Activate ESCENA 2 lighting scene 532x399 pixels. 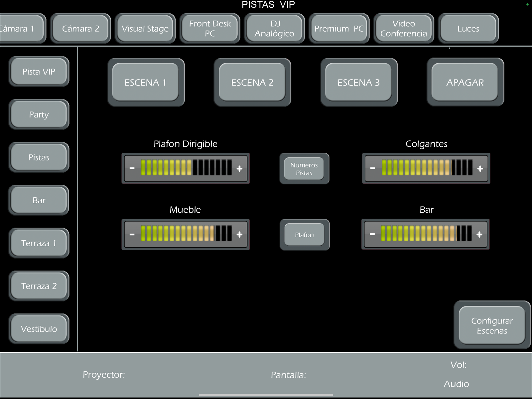click(x=252, y=83)
